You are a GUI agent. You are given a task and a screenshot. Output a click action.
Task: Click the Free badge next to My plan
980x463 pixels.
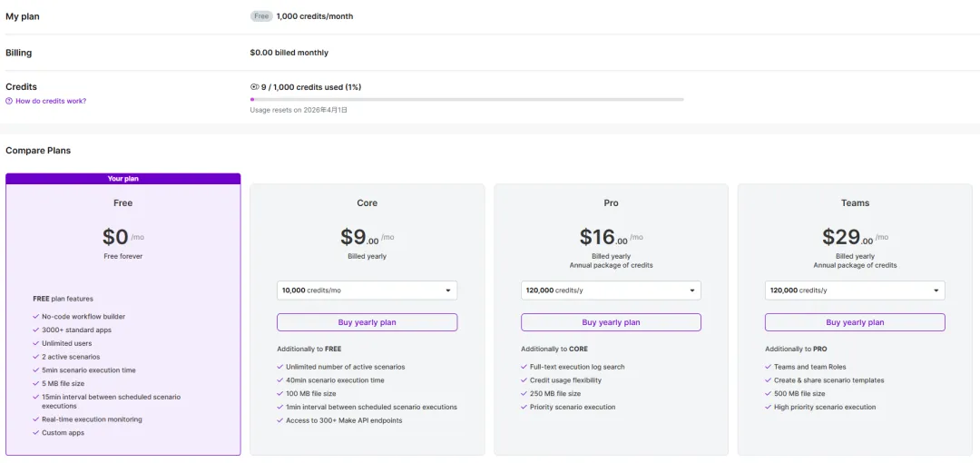tap(261, 16)
